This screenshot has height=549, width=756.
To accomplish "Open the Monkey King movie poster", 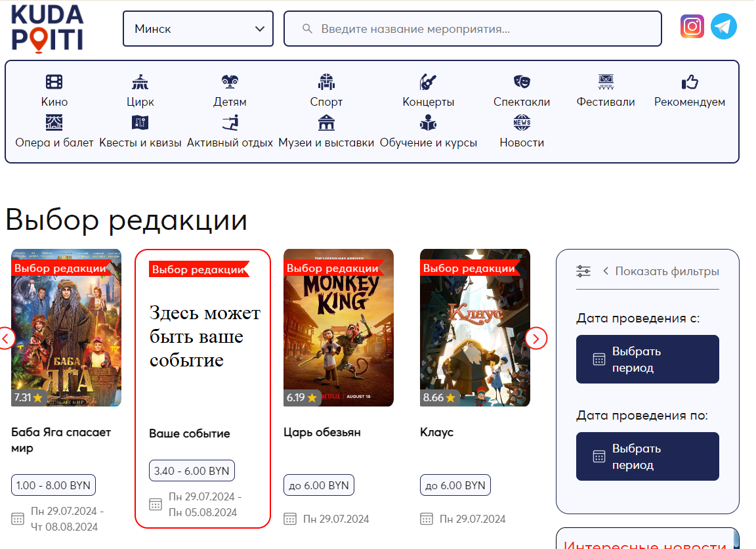I will tap(339, 328).
